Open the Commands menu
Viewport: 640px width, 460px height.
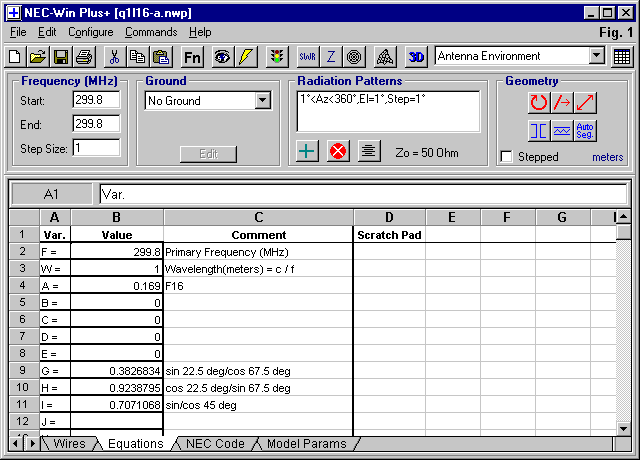click(150, 32)
